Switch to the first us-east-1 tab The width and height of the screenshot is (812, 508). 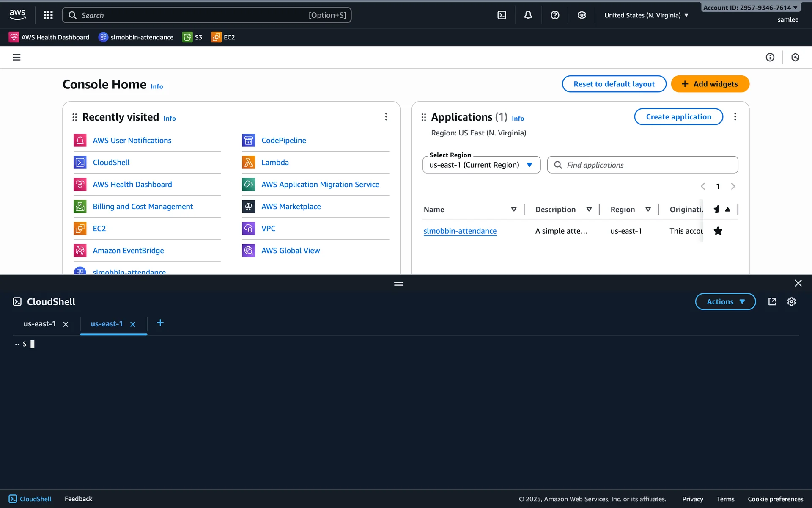[x=40, y=324]
